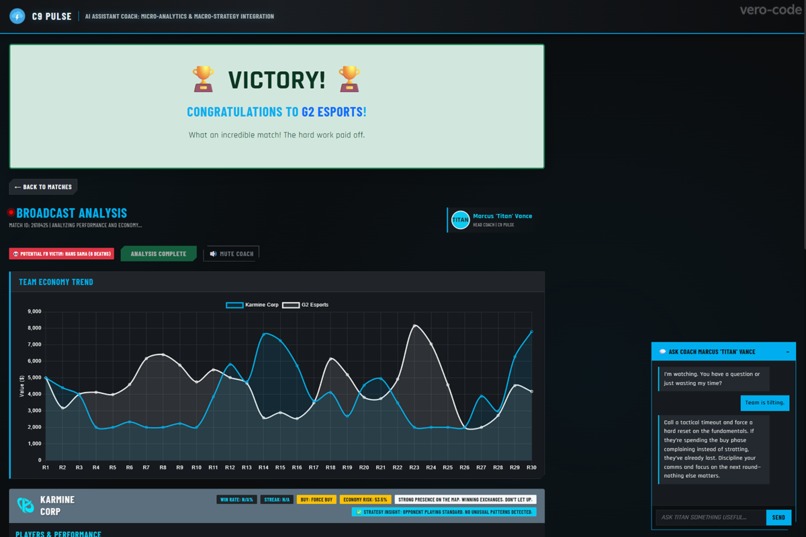Click the G2 Esports peak point at R23
806x537 pixels.
[414, 326]
